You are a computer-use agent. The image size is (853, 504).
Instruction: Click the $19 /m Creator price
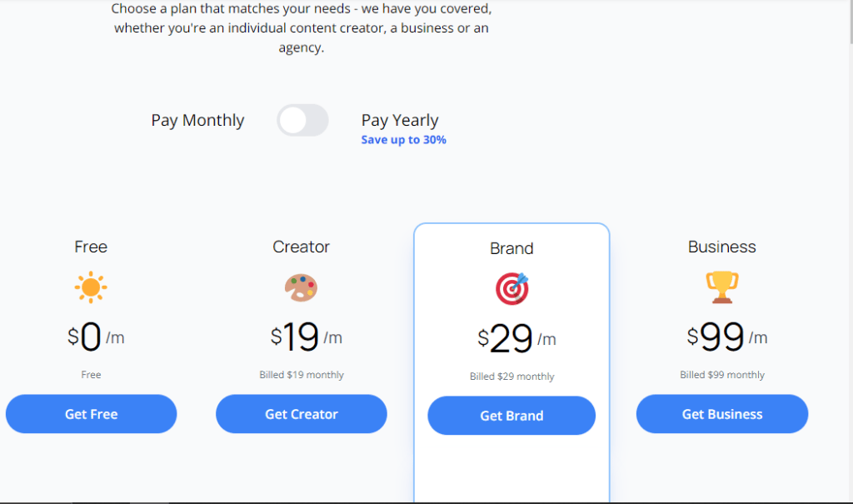click(x=306, y=337)
